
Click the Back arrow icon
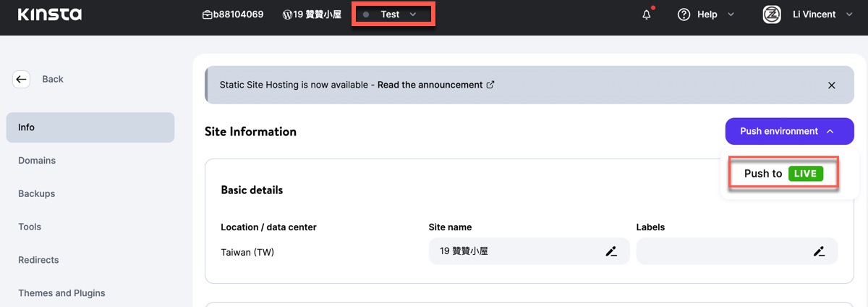(x=21, y=80)
